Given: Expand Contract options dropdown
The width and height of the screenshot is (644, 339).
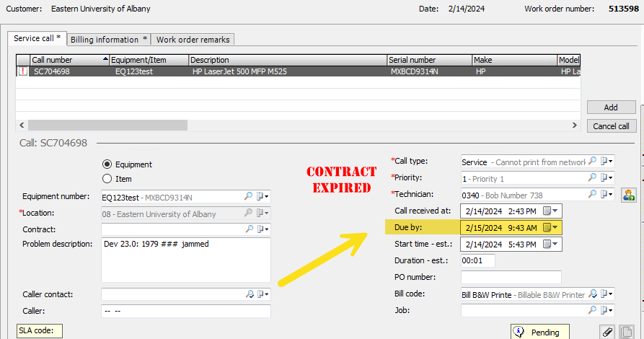Looking at the screenshot, I should point(263,229).
